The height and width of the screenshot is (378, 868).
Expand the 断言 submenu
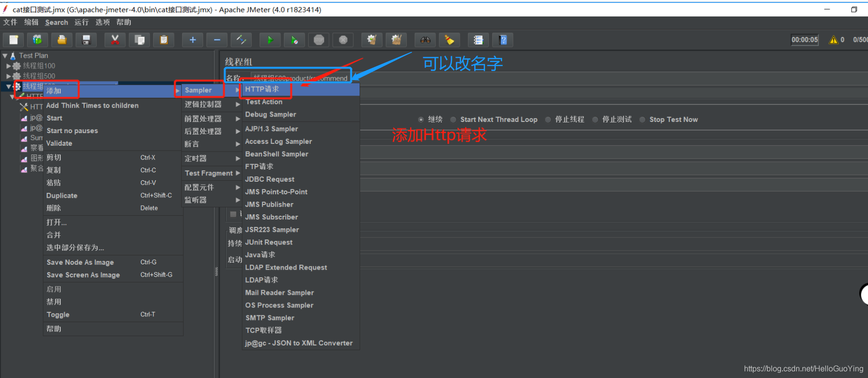212,144
